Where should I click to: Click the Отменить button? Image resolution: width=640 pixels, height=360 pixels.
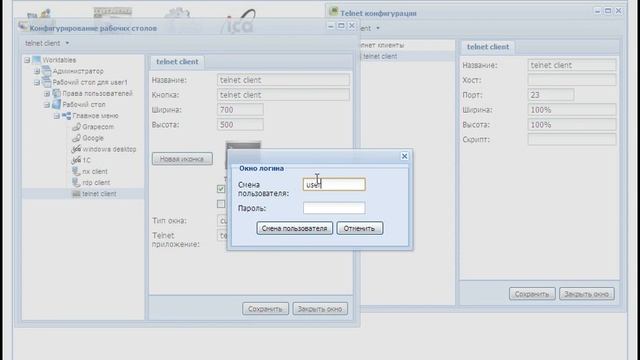pos(359,228)
